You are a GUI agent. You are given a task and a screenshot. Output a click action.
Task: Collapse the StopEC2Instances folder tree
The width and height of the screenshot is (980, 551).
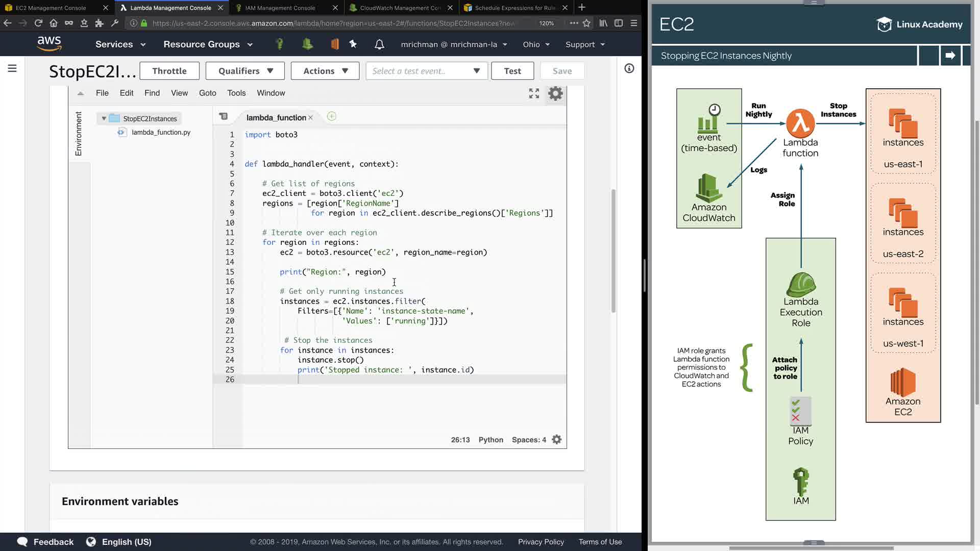click(104, 118)
